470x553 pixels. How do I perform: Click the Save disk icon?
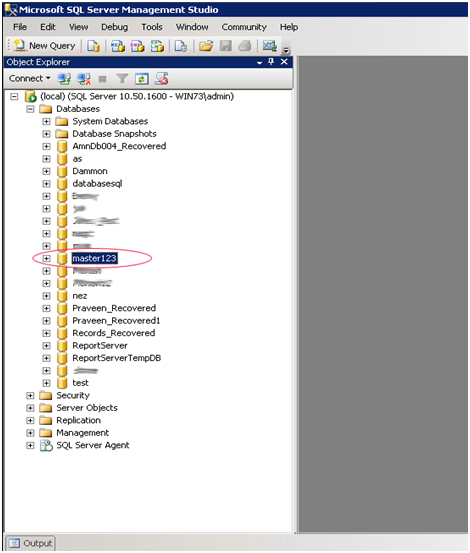(226, 46)
